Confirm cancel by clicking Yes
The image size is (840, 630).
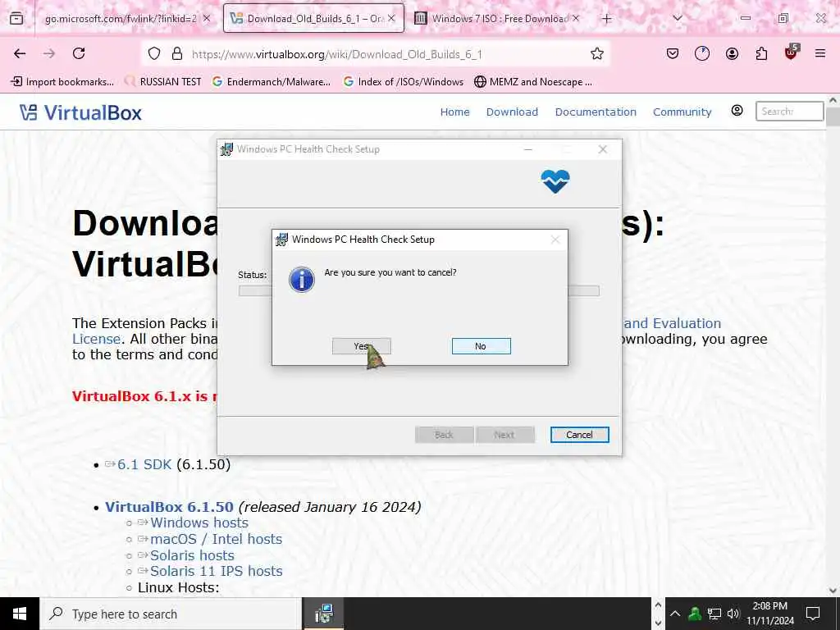[x=361, y=346]
